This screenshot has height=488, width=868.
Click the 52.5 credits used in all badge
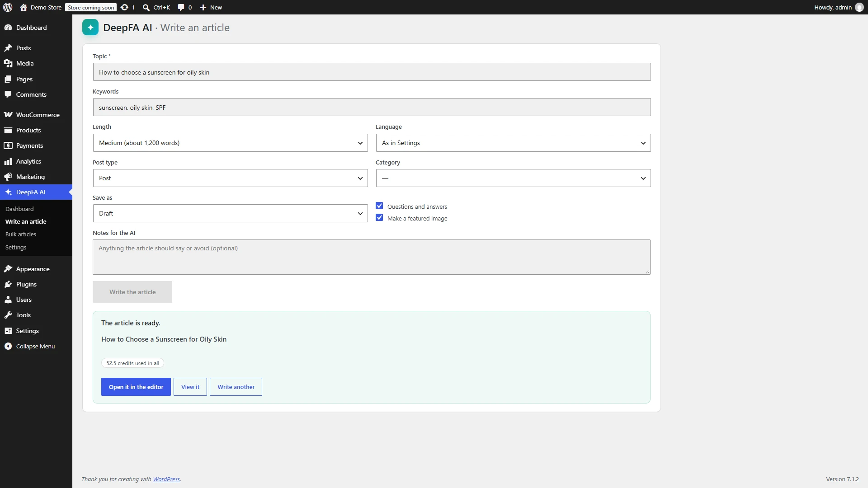132,363
